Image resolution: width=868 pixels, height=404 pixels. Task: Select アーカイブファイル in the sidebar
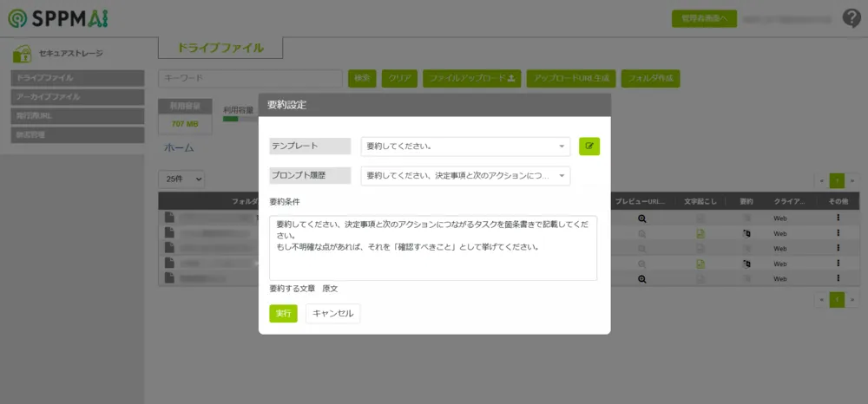[x=77, y=97]
